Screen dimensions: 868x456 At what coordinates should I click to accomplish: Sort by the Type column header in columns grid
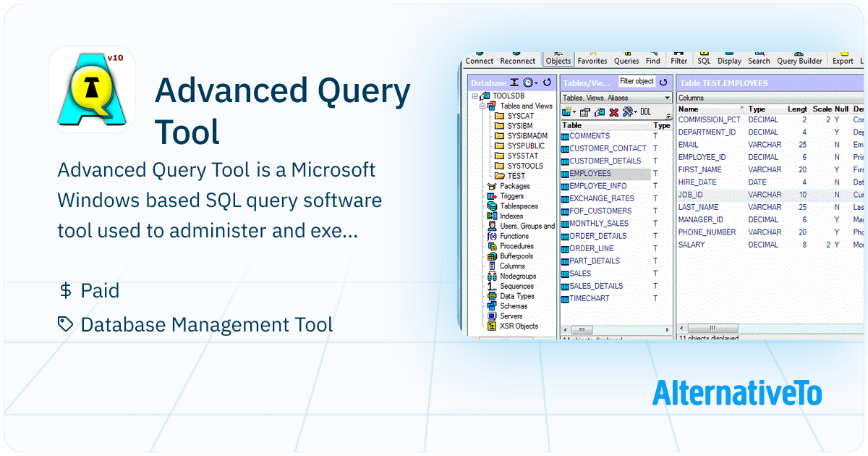(765, 109)
